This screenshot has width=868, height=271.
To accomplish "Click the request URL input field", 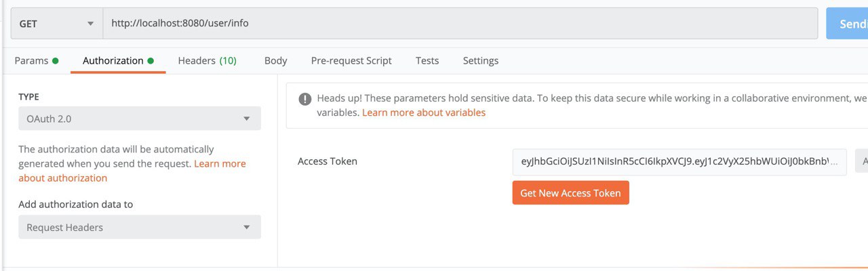I will [x=460, y=24].
